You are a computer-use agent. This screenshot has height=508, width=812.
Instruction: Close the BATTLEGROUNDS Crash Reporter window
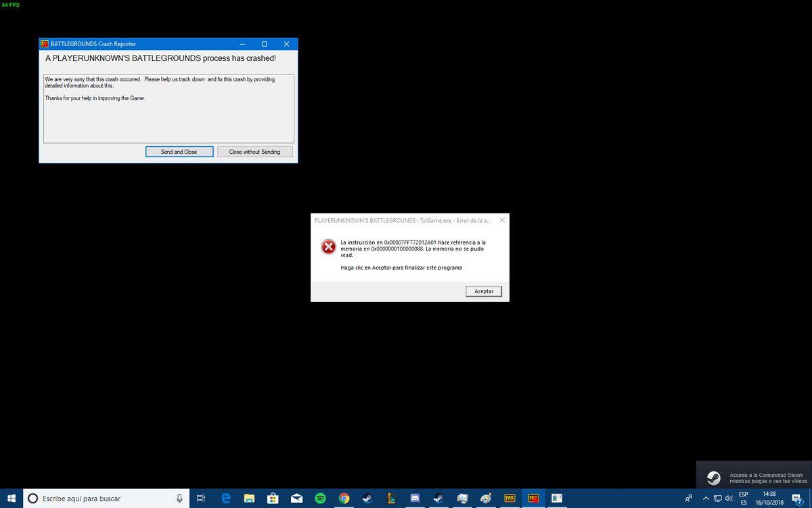[x=286, y=44]
